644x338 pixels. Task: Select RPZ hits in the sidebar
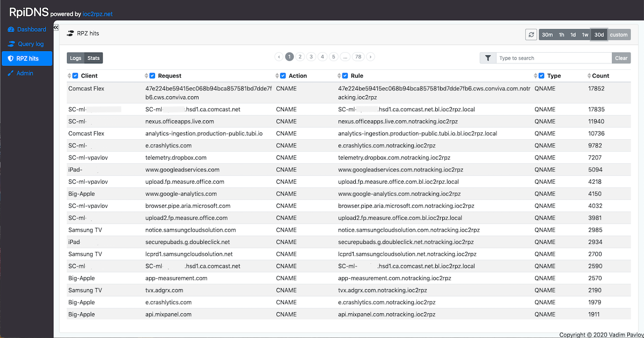(x=27, y=59)
